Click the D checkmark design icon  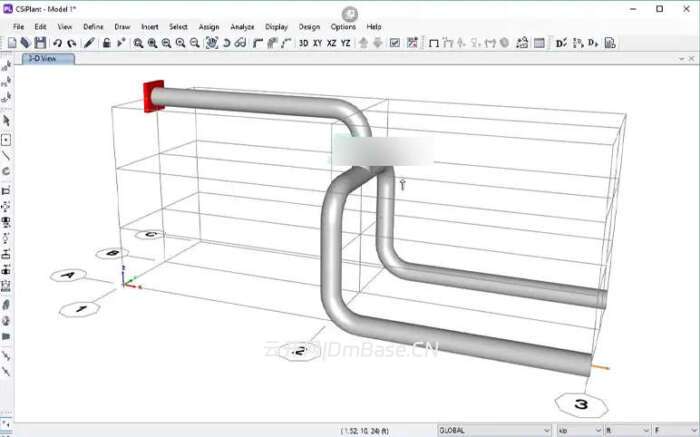(x=561, y=43)
